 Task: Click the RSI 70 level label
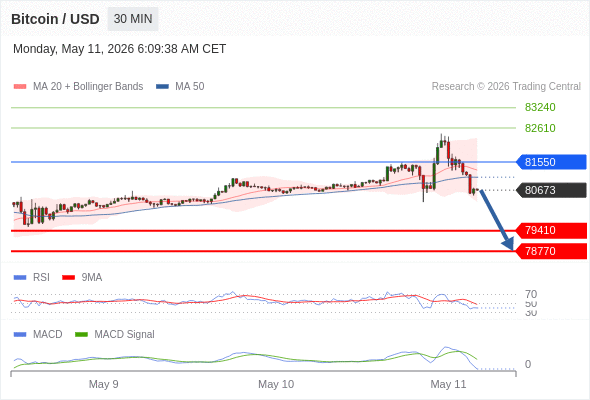[531, 294]
